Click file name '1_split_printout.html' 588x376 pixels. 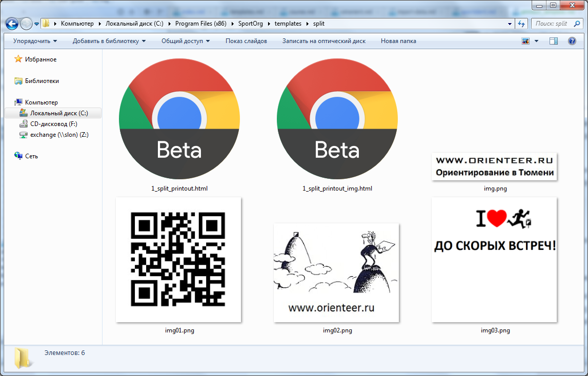point(179,188)
